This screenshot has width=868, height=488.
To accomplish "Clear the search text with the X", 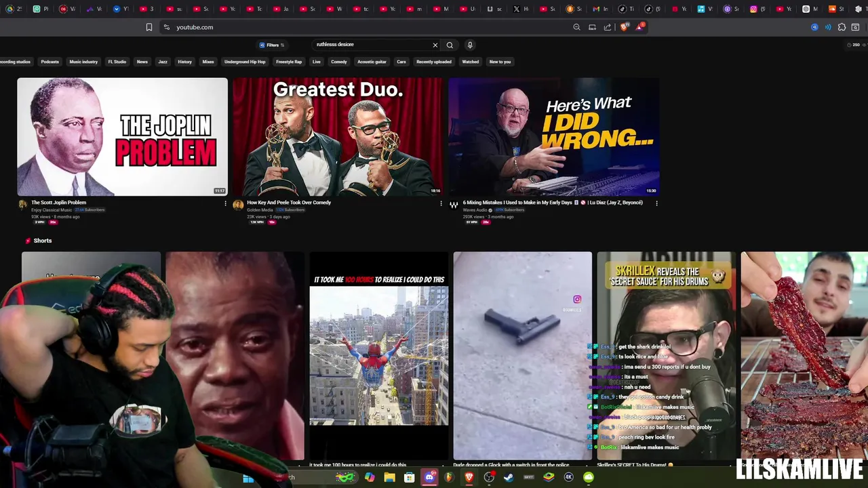I will click(435, 45).
